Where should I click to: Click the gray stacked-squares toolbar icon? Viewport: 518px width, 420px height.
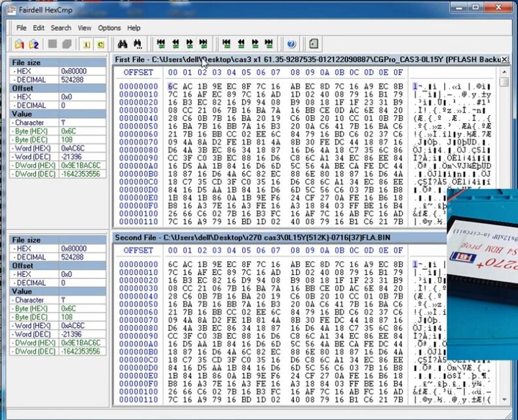[x=67, y=44]
